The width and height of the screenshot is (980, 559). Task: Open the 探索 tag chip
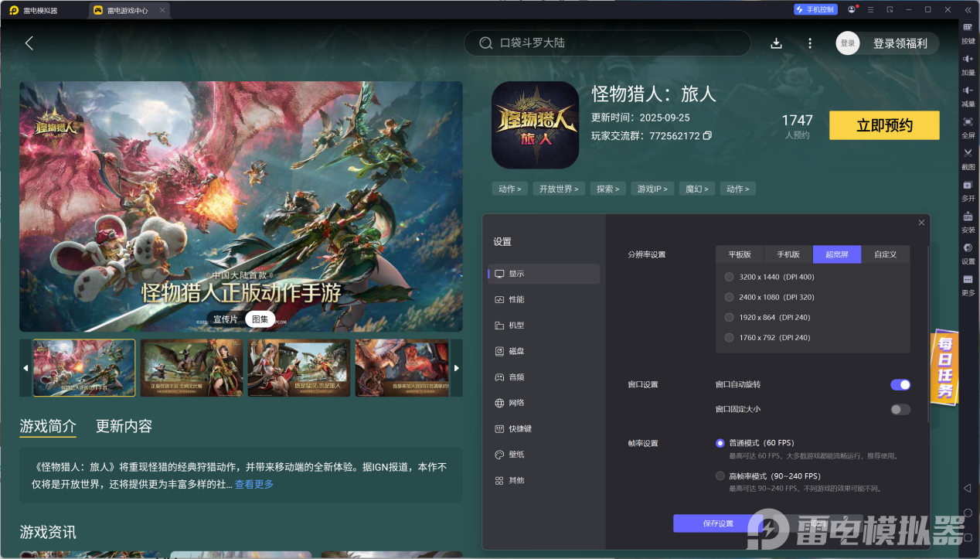click(x=608, y=189)
